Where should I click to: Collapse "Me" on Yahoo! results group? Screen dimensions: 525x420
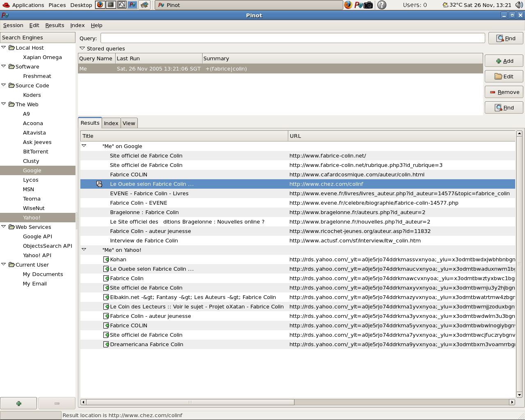pos(84,249)
